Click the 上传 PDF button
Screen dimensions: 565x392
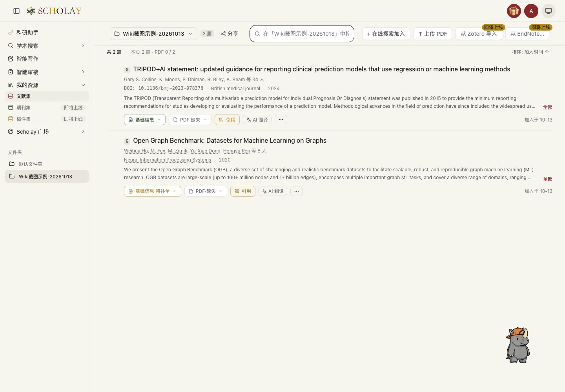click(432, 34)
